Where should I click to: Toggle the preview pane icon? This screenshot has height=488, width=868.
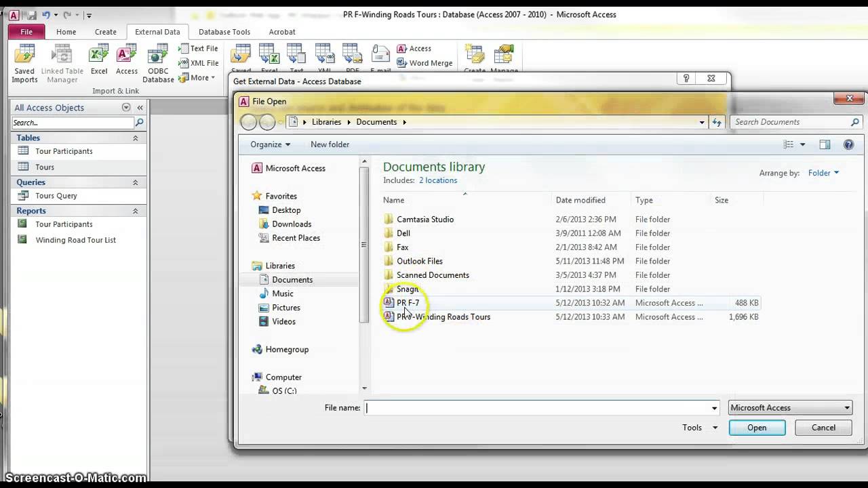825,144
